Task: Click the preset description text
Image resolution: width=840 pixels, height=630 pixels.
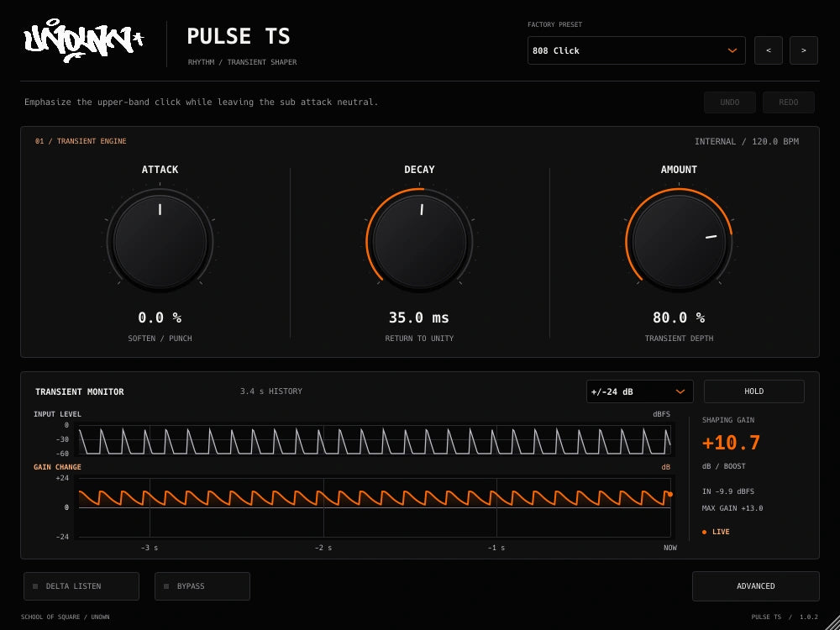Action: point(202,102)
